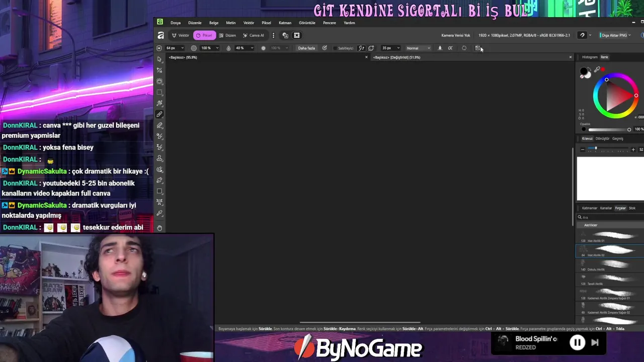644x362 pixels.
Task: Toggle window stabilizer mode button
Action: pos(371,48)
